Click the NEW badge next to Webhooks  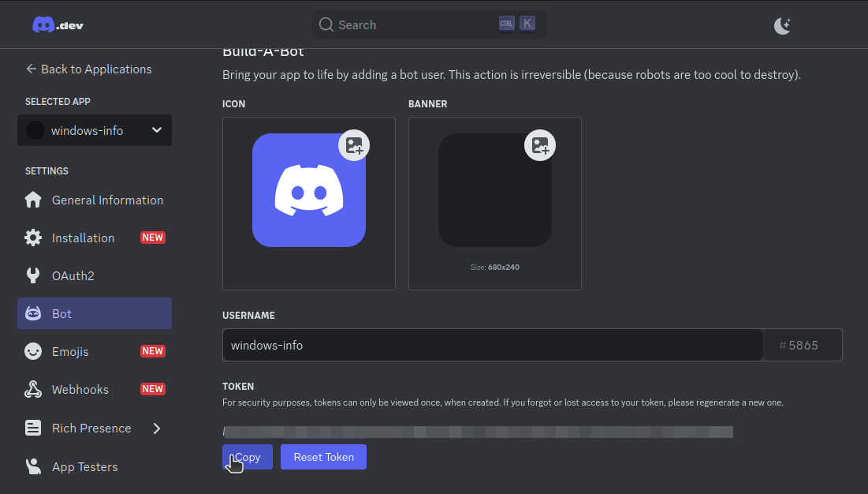(153, 389)
